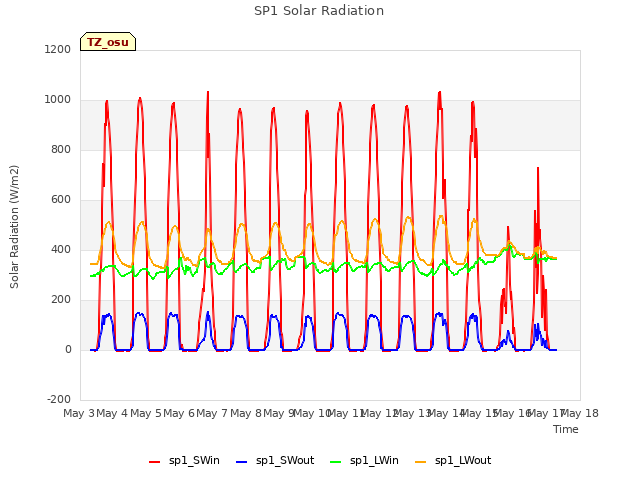Click the 200 y-axis tick label
The image size is (640, 480).
tap(61, 300)
